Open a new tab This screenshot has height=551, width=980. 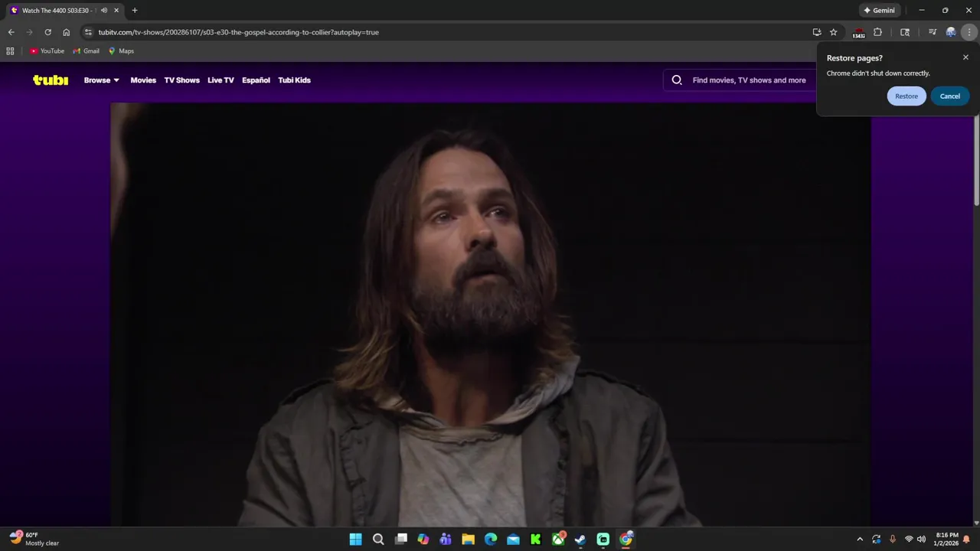[x=135, y=11]
